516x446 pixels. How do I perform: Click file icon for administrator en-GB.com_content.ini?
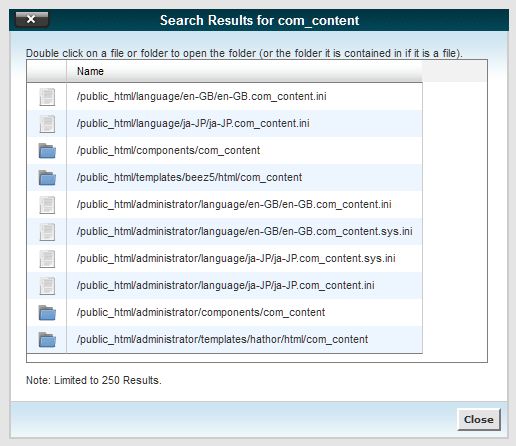(47, 205)
